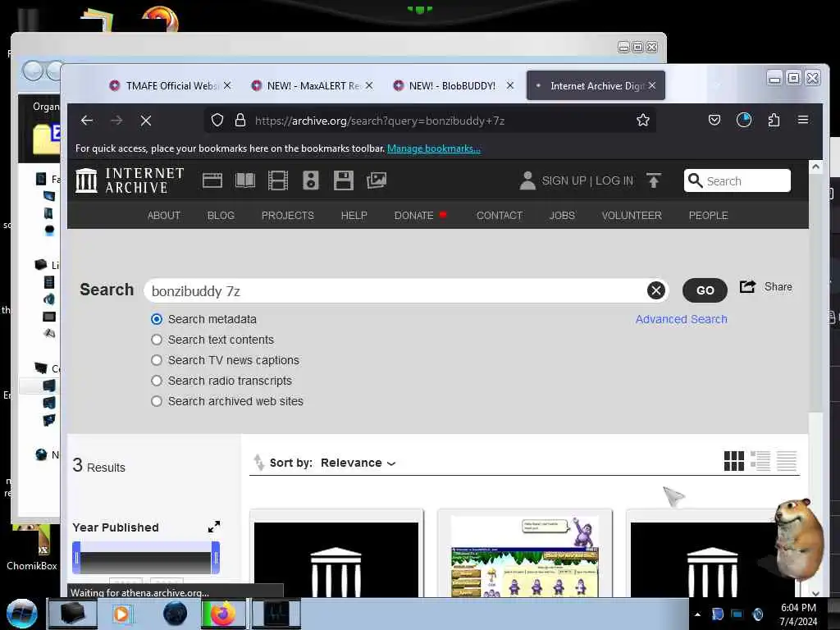Open the Texts book icon
840x630 pixels.
(x=245, y=180)
